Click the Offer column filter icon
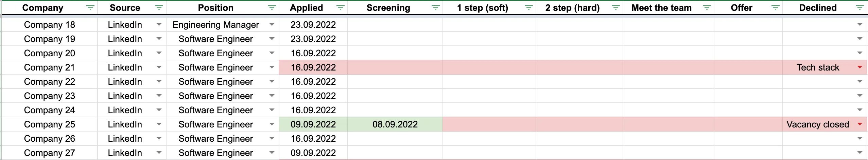 [x=775, y=8]
